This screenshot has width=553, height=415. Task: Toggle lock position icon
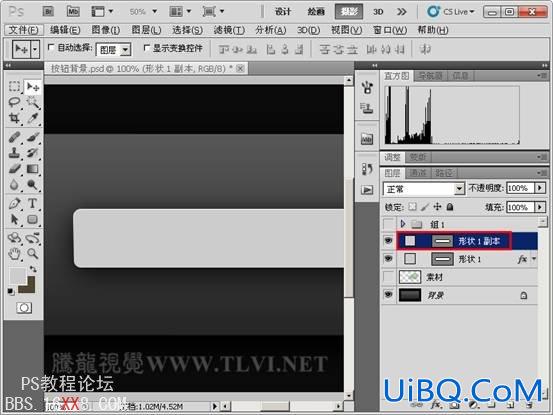pos(437,207)
